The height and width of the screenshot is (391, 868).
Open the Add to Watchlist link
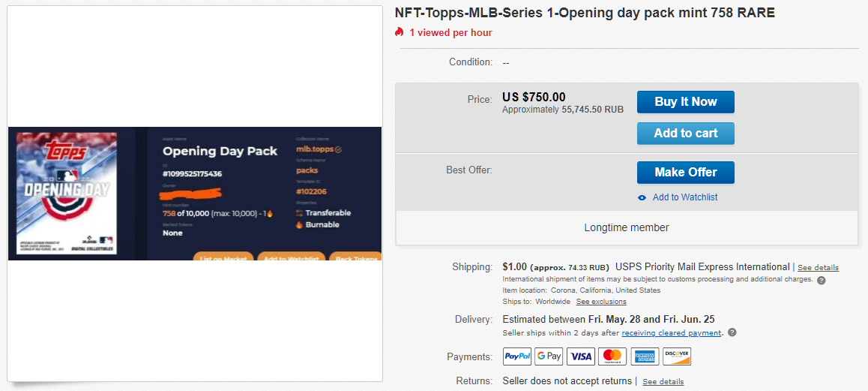click(x=684, y=197)
